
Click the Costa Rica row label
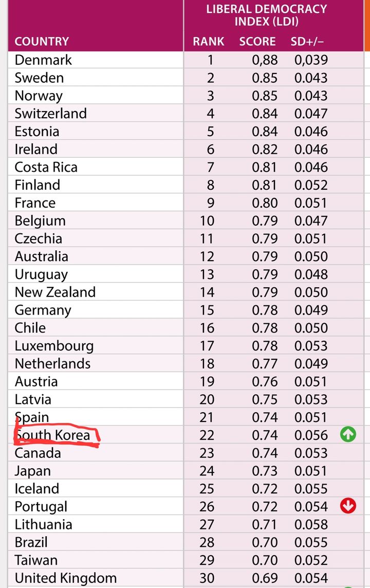point(46,167)
